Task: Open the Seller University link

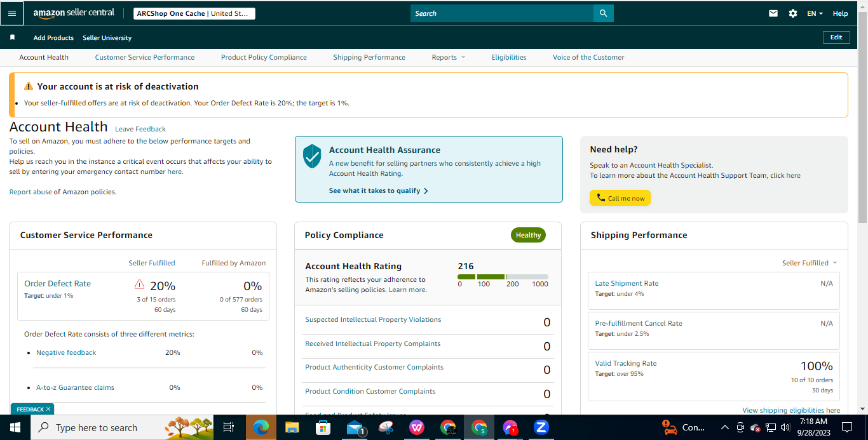Action: click(107, 37)
